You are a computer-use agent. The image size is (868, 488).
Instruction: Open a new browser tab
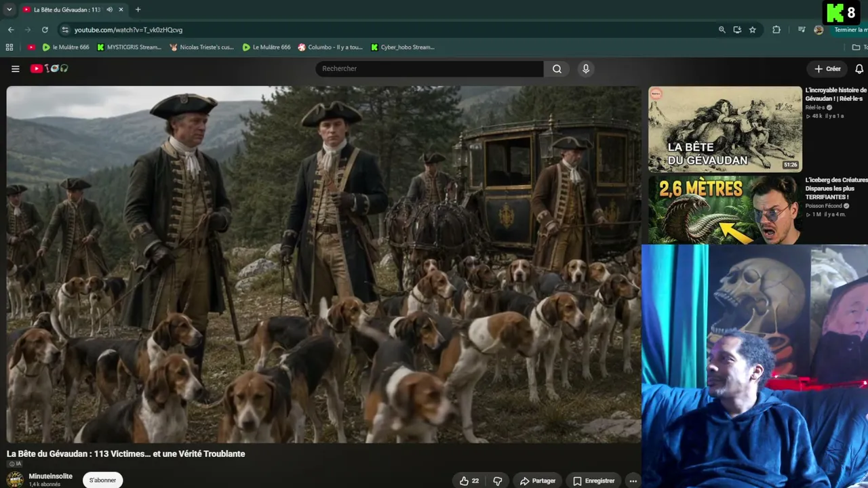click(x=138, y=9)
